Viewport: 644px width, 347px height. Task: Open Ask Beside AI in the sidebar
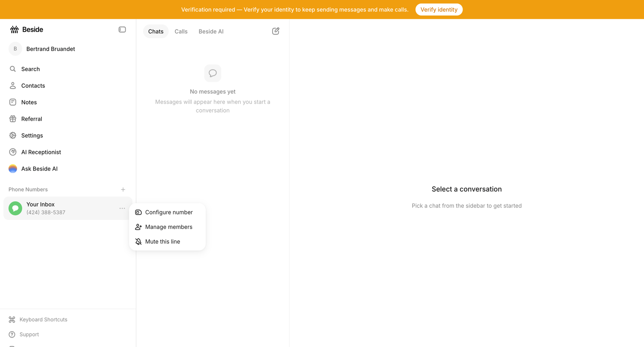68,169
